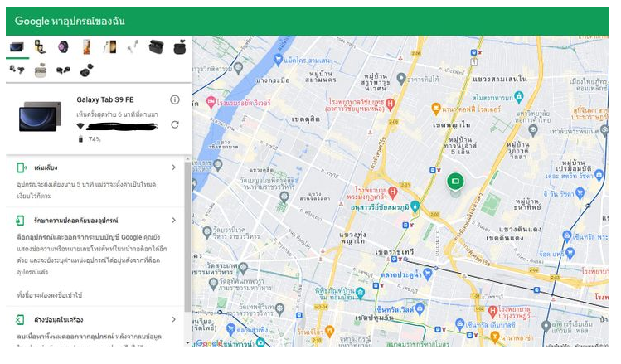Click the เซ็นทรัลเวิลด์ shopping pin
621x364 pixels.
(x=420, y=308)
